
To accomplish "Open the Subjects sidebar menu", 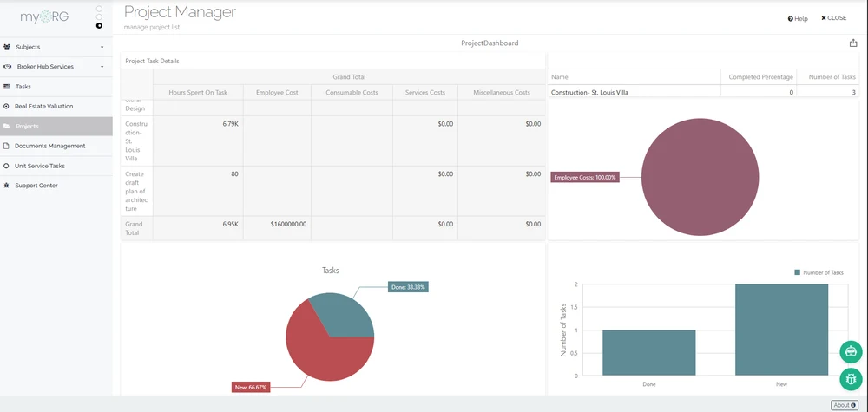I will pyautogui.click(x=56, y=47).
